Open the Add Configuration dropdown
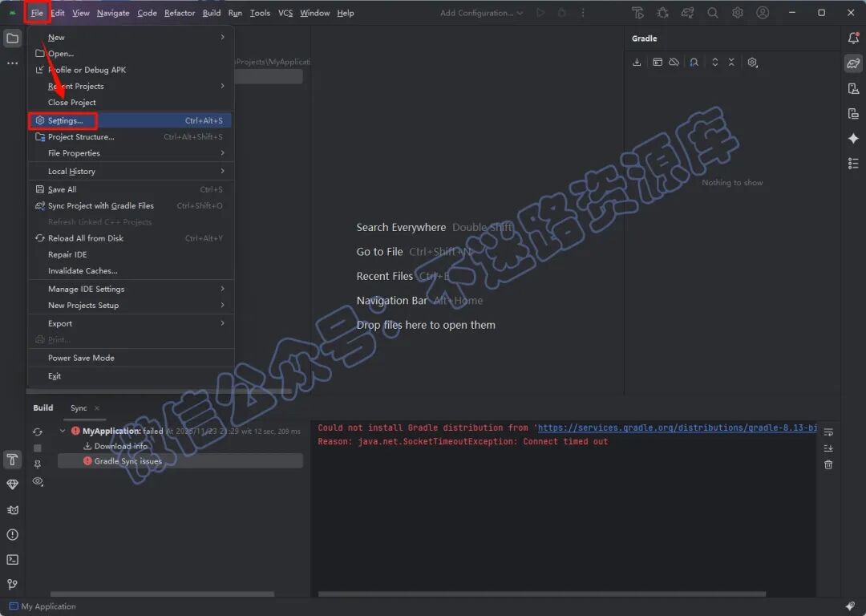This screenshot has height=616, width=866. 481,13
